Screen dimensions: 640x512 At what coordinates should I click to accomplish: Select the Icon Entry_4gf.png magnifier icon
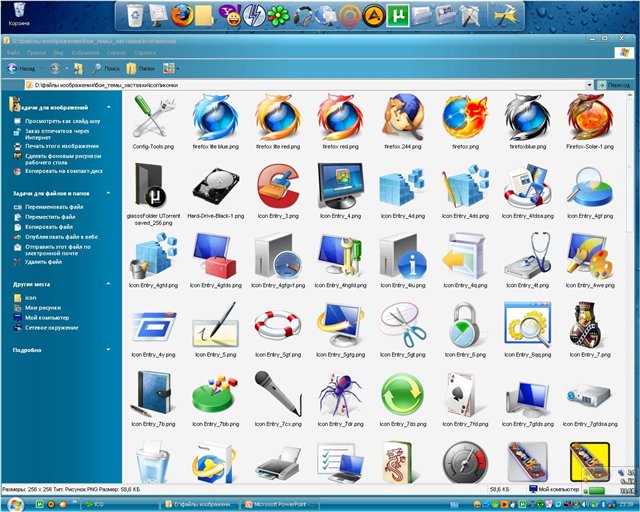tap(590, 187)
